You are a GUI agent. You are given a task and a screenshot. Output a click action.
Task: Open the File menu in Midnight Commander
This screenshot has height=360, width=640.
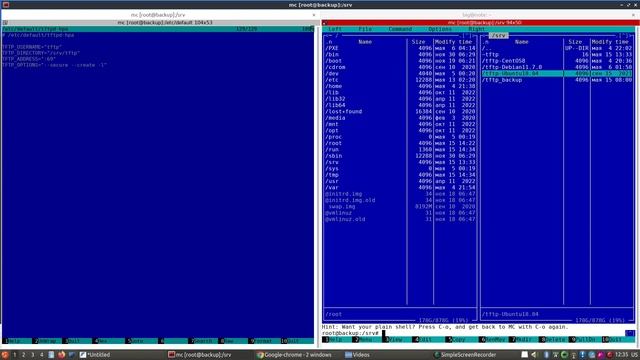[x=365, y=29]
